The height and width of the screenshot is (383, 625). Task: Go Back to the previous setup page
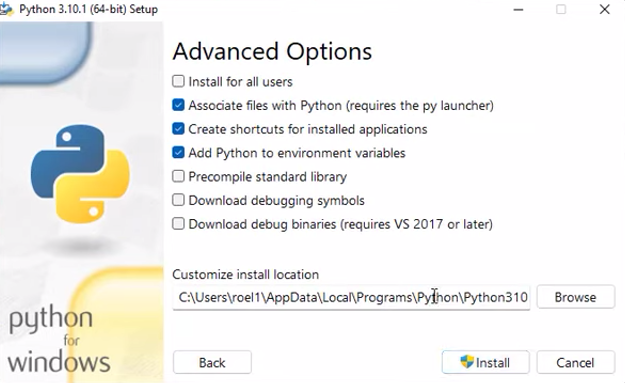click(212, 362)
